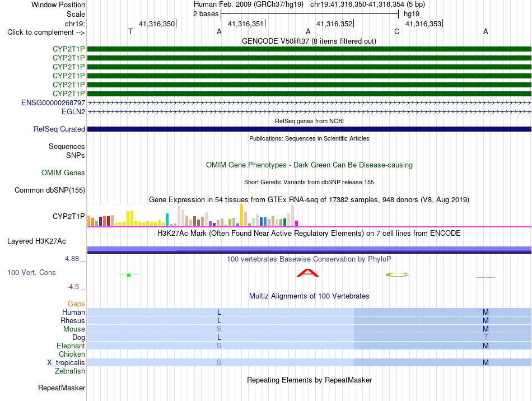The image size is (532, 401).
Task: Click the -4.5 PhyloP lower scale value
Action: click(73, 287)
